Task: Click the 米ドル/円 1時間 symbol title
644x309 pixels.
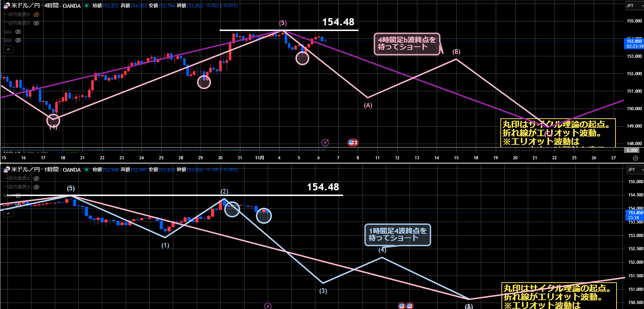Action: [x=46, y=170]
